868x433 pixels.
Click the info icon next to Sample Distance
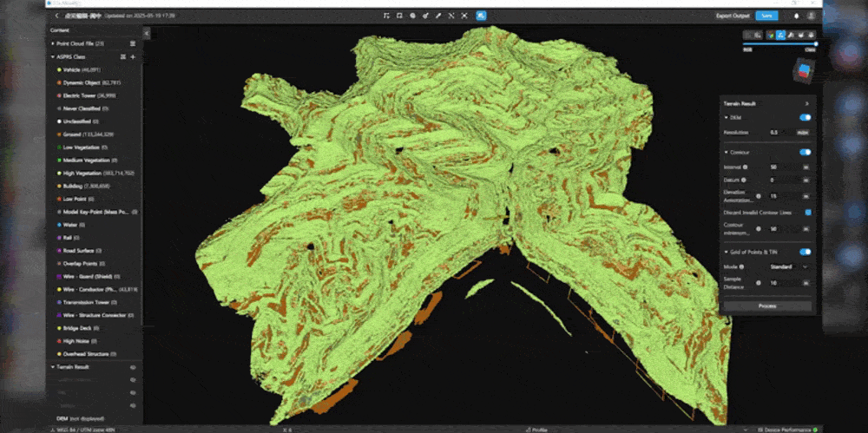[x=759, y=283]
